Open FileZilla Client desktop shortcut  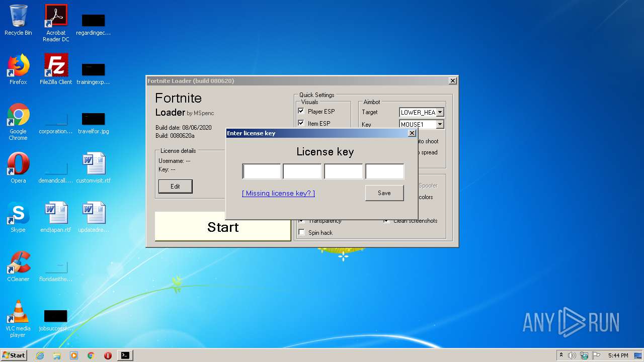pos(56,69)
